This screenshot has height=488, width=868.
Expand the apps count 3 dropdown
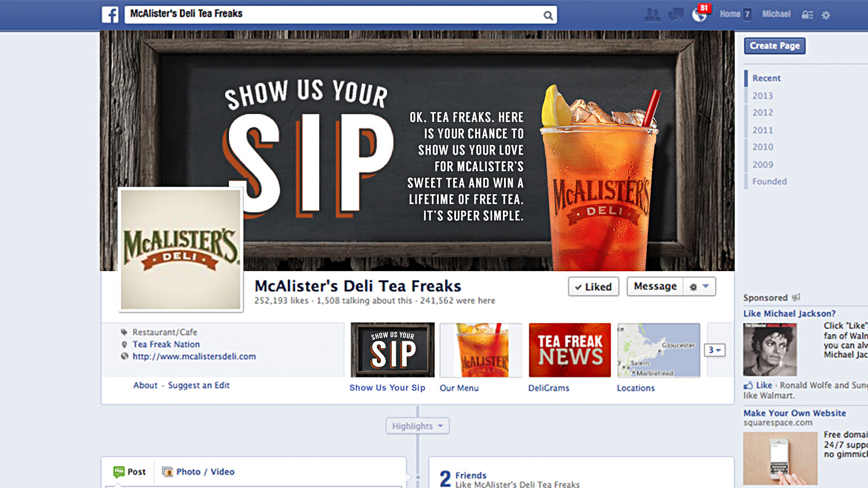pos(715,350)
